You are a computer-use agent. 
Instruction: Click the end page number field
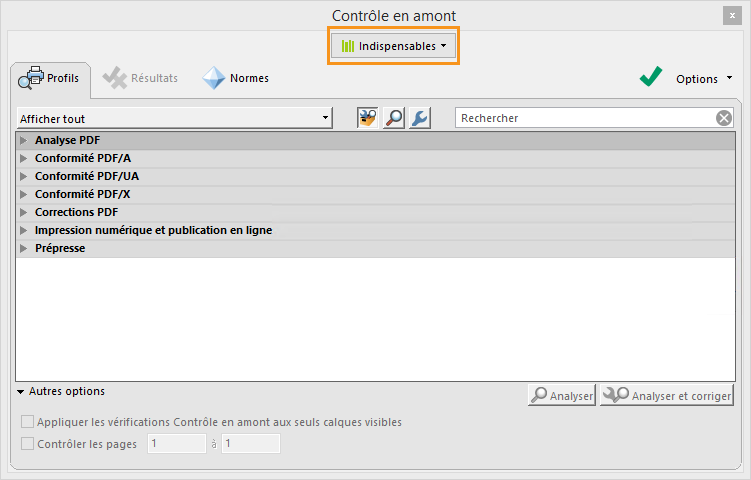tap(250, 444)
